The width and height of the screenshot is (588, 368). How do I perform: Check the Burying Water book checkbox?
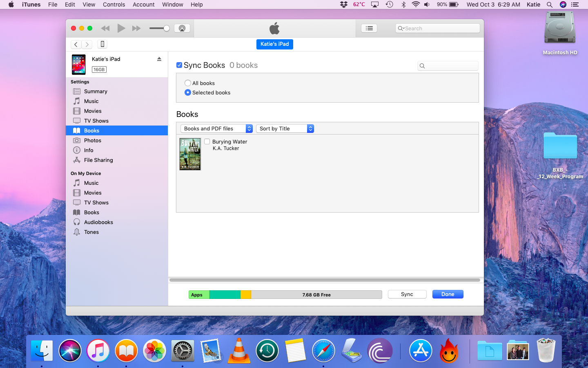[207, 141]
